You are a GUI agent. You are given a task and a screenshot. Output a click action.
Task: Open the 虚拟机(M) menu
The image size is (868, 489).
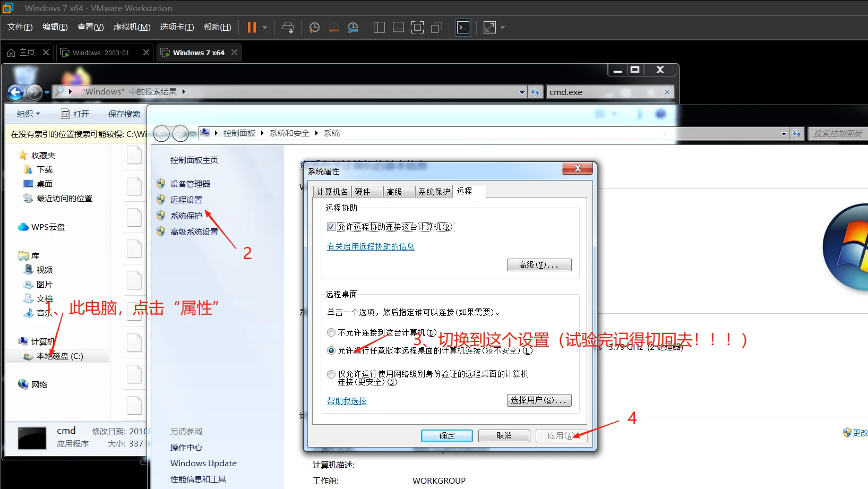click(x=132, y=27)
